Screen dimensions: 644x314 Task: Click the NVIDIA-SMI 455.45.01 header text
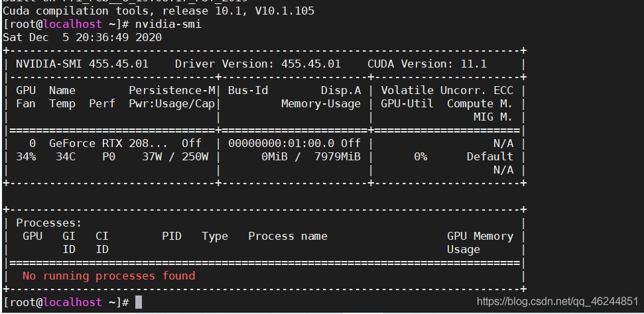coord(82,64)
